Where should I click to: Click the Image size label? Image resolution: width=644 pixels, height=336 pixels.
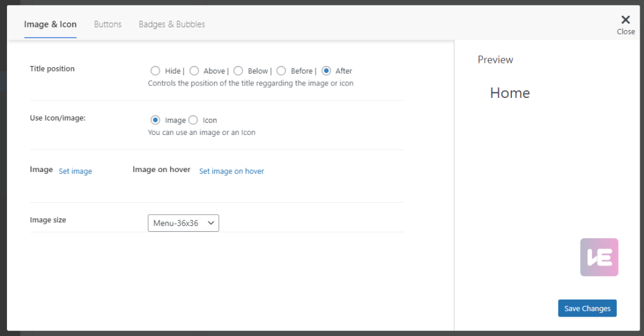[x=48, y=220]
